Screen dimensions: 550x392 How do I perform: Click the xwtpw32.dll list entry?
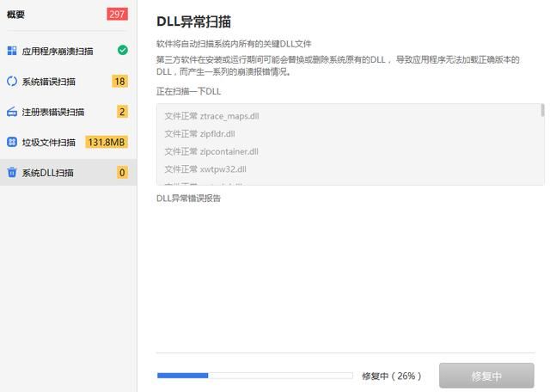tap(205, 169)
